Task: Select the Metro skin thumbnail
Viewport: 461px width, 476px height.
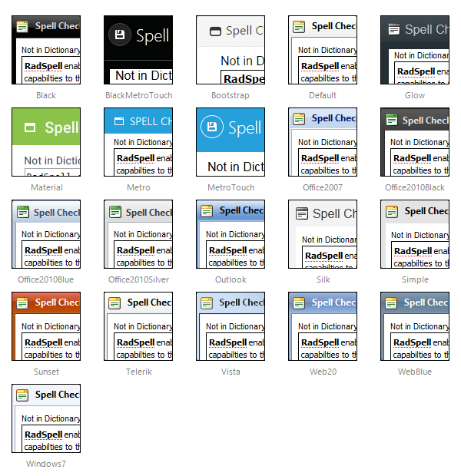Action: click(138, 142)
